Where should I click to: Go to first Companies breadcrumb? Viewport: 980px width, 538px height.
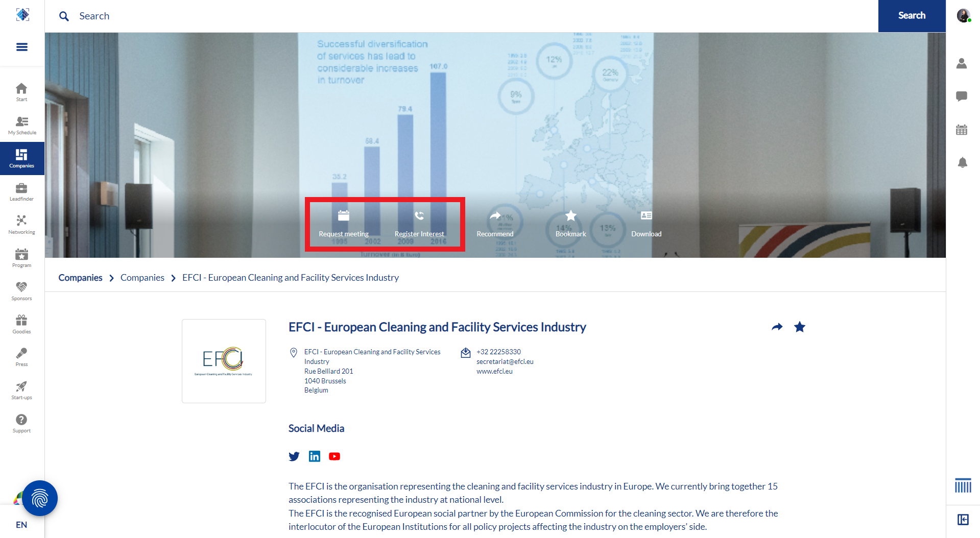[x=80, y=278]
